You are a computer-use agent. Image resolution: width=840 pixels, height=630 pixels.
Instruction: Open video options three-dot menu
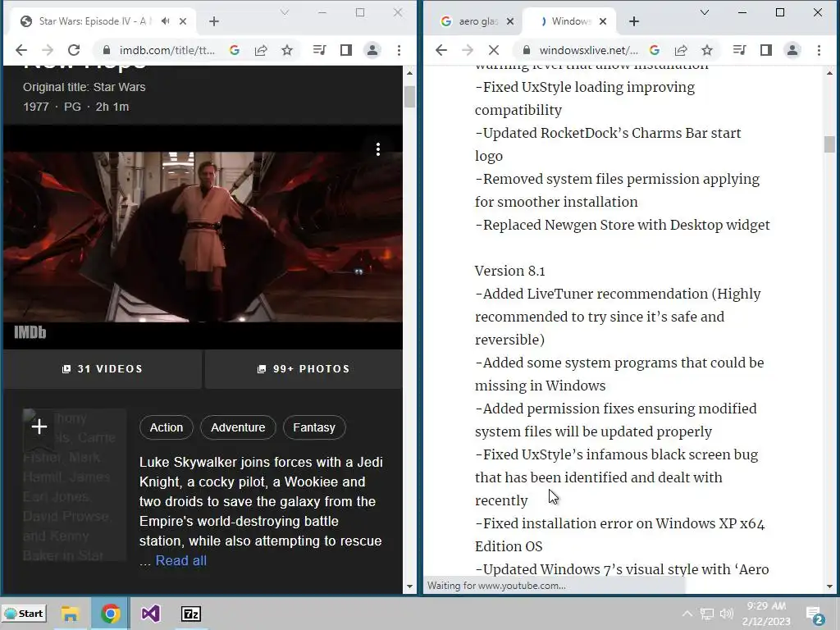click(378, 149)
